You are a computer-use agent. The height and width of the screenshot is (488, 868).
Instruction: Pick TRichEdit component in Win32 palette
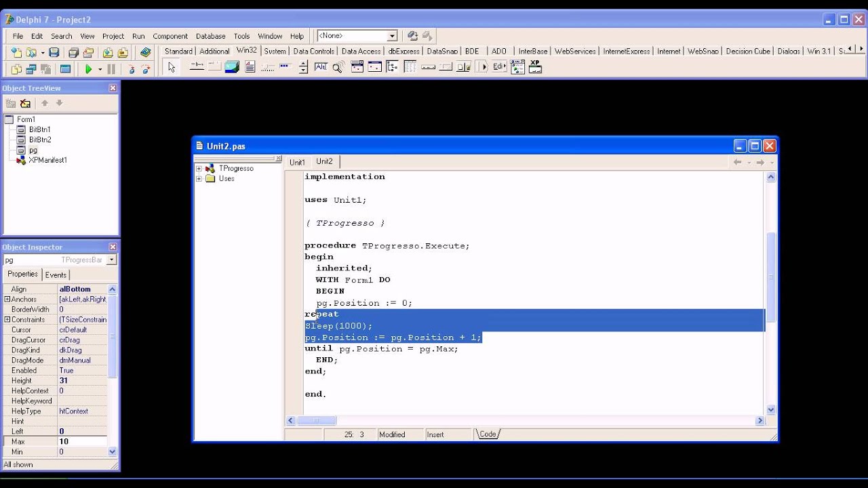coord(250,66)
